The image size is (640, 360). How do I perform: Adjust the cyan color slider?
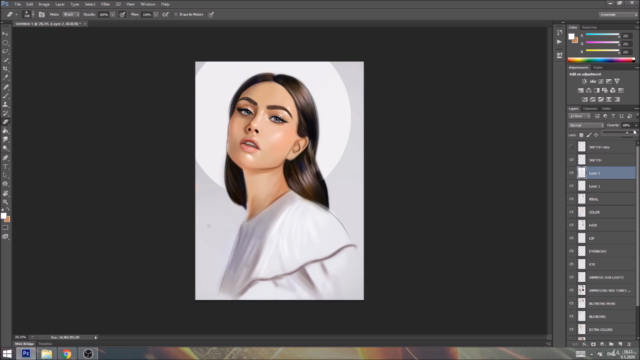[x=602, y=35]
